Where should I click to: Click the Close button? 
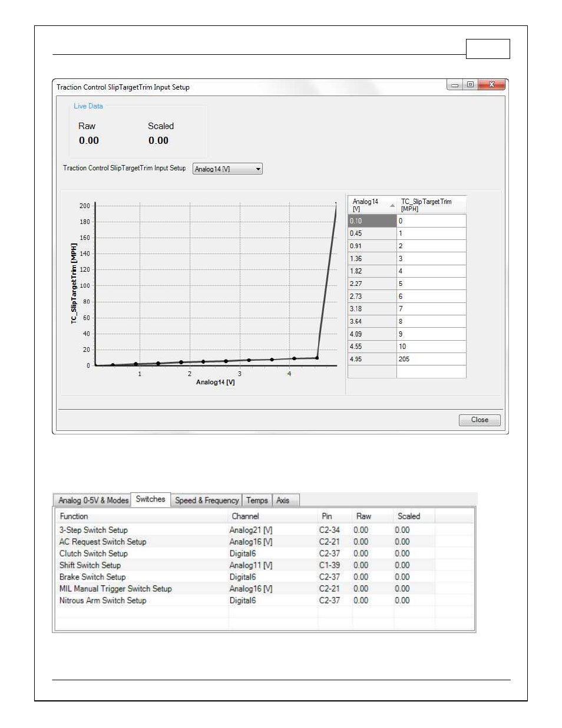click(x=480, y=420)
